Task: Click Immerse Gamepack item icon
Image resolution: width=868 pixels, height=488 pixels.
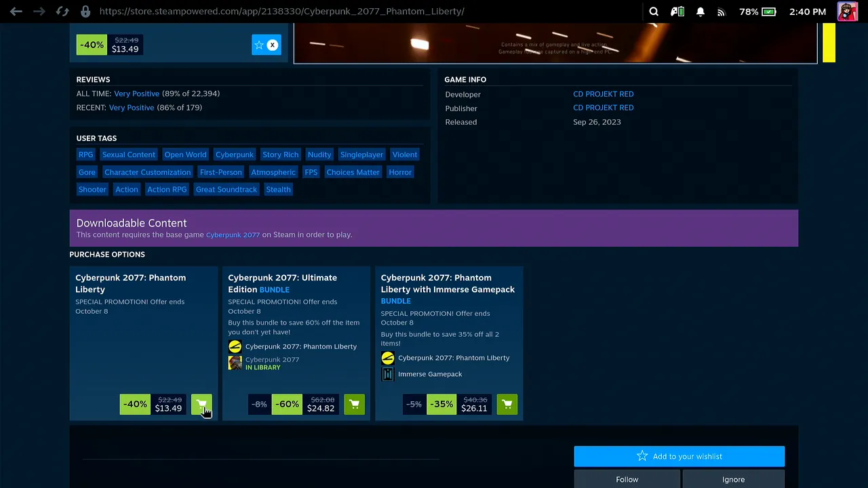Action: pyautogui.click(x=388, y=374)
